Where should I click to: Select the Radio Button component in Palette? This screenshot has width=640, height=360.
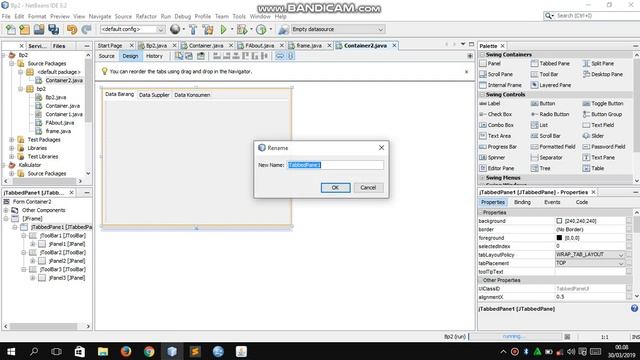[x=550, y=114]
